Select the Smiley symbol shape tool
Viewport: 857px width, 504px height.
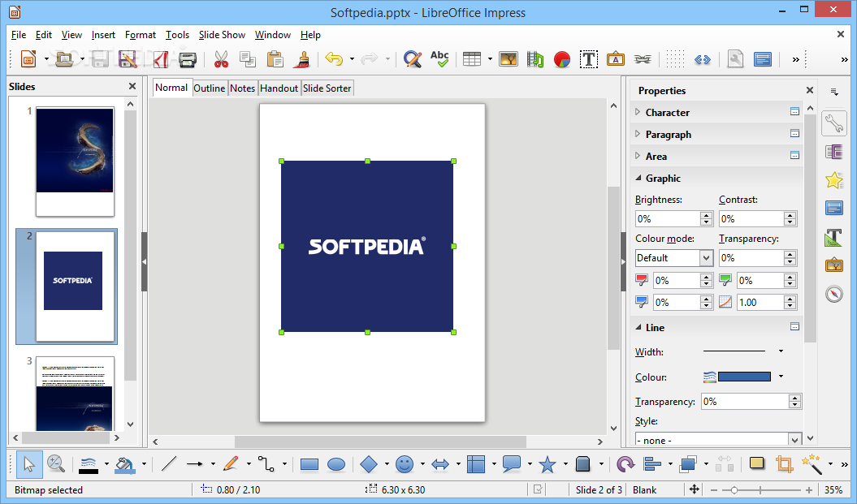tap(405, 465)
